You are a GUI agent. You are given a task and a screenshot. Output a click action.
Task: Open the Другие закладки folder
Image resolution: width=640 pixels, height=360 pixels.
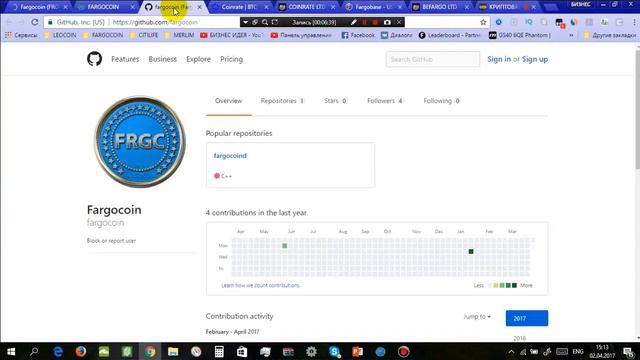pyautogui.click(x=609, y=36)
